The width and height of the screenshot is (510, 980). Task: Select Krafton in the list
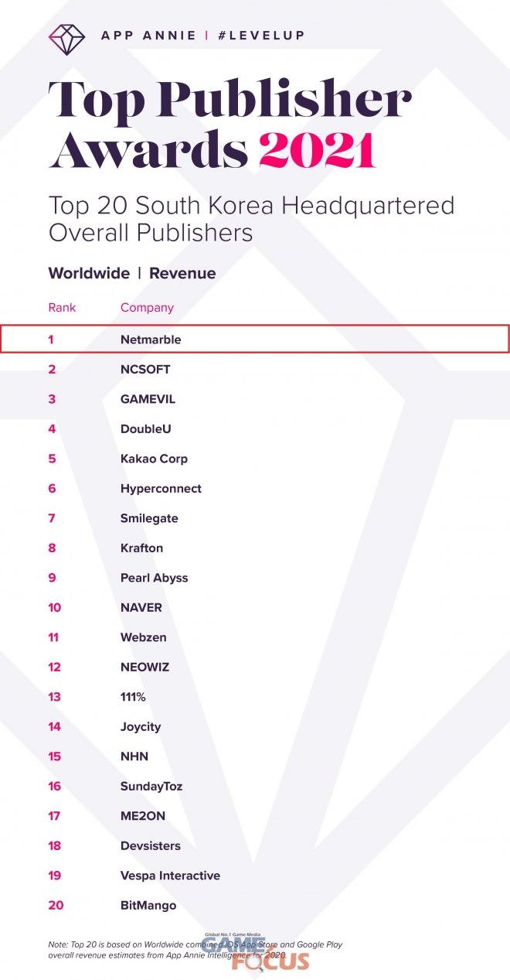pos(141,548)
